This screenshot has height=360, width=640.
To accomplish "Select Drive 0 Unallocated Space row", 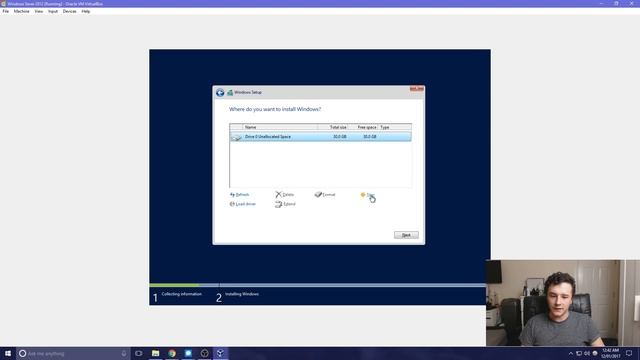I will tap(320, 137).
